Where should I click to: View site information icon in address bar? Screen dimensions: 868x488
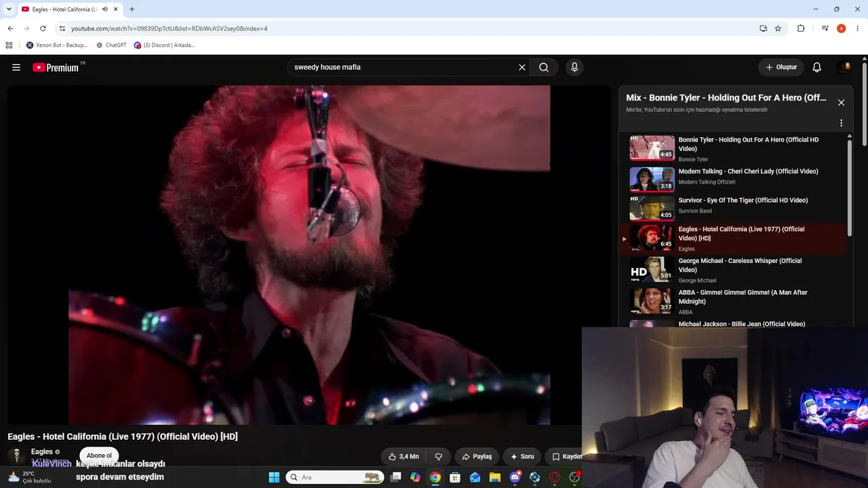62,28
